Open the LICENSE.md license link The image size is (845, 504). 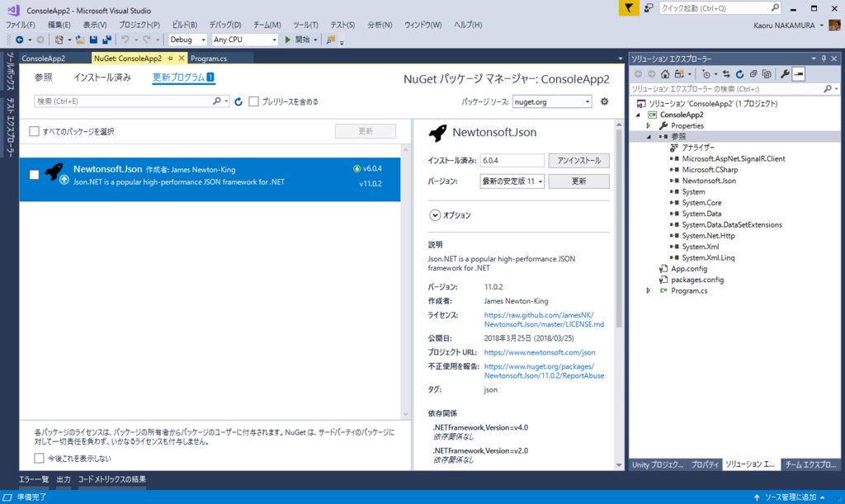[544, 320]
